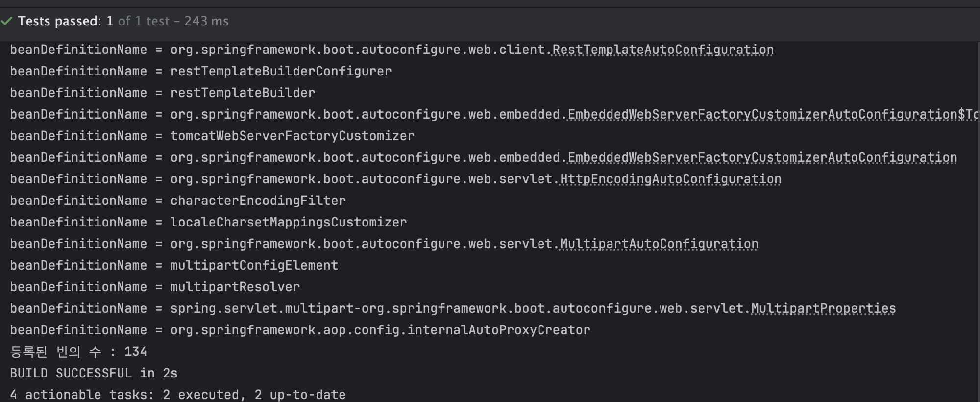Open the MultipartProperties class link
Screen dimensions: 980x402
tap(823, 309)
